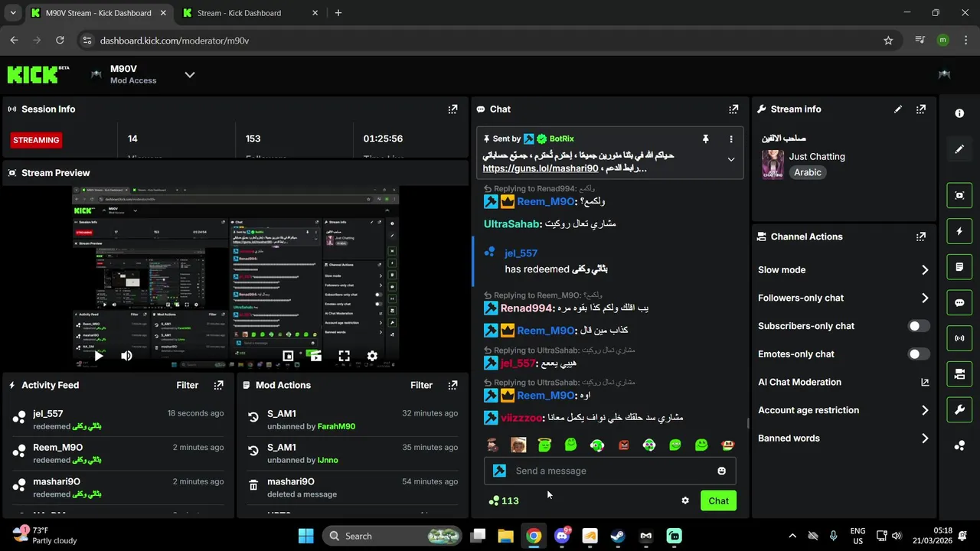The image size is (980, 551).
Task: Toggle the document Mod Actions sidebar icon
Action: pyautogui.click(x=959, y=267)
